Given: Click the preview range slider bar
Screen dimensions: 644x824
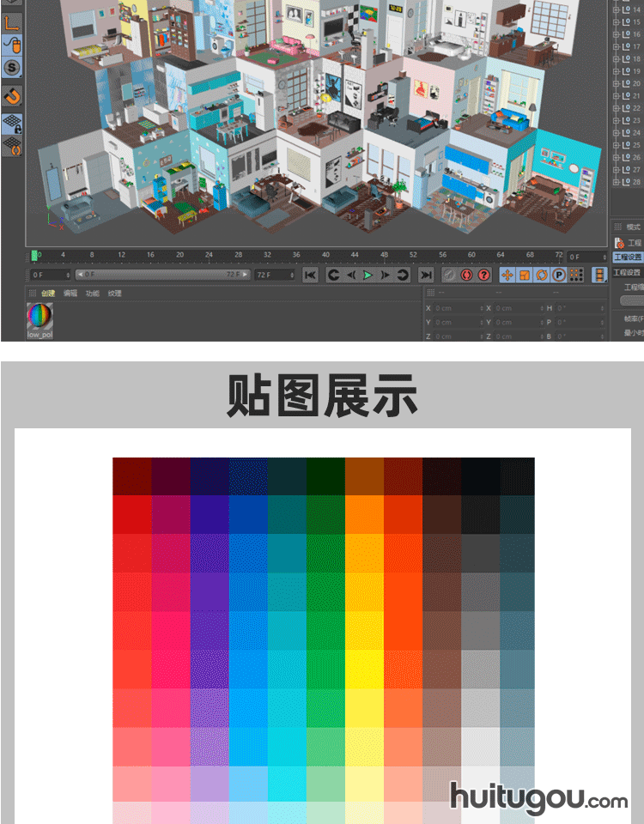Looking at the screenshot, I should [162, 275].
